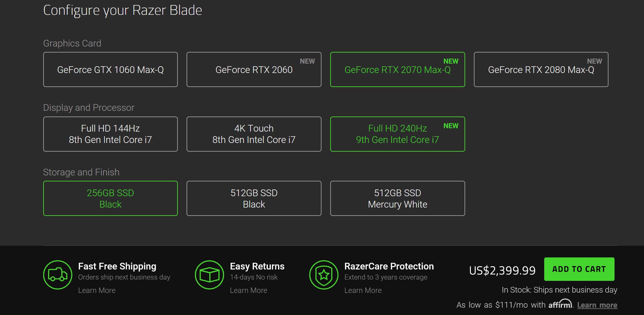Open Learn More under RazerCare Protection
644x315 pixels.
click(363, 290)
